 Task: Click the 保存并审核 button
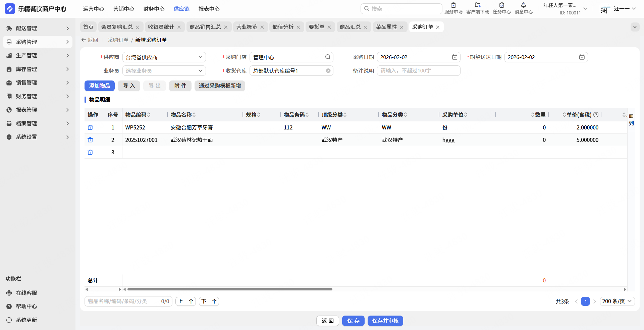pos(385,321)
